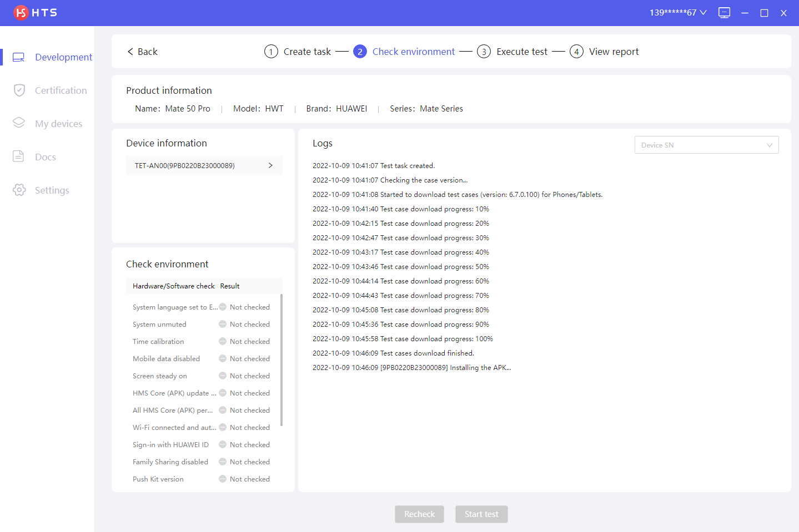Screen dimensions: 799x532
Task: Click log 'Test cases download finished.'
Action: click(x=393, y=353)
